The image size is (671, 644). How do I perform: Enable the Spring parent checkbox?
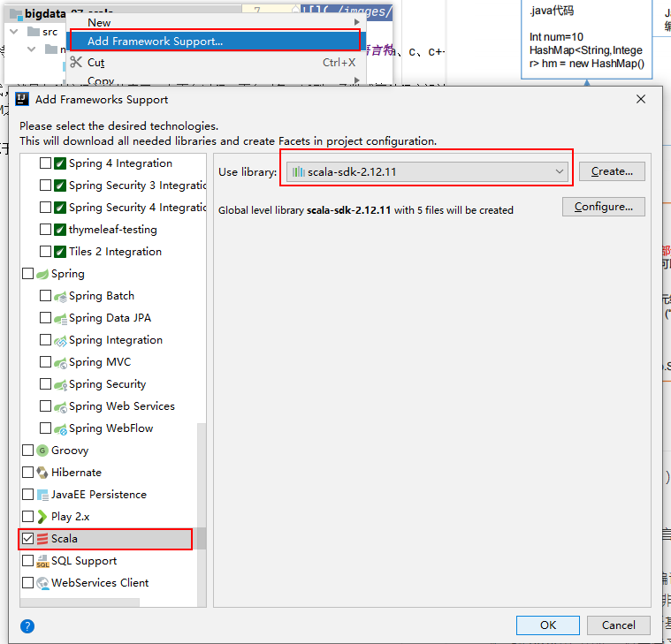point(27,274)
